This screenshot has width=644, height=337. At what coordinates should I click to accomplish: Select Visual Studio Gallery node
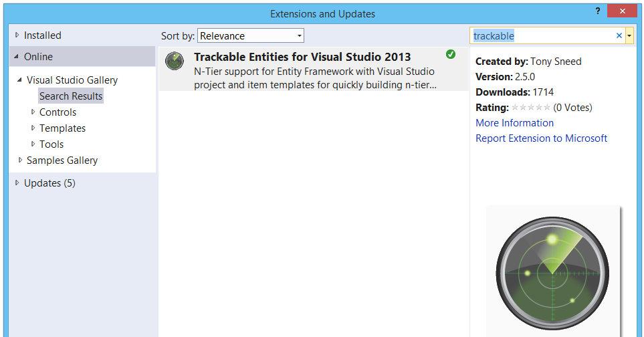72,80
